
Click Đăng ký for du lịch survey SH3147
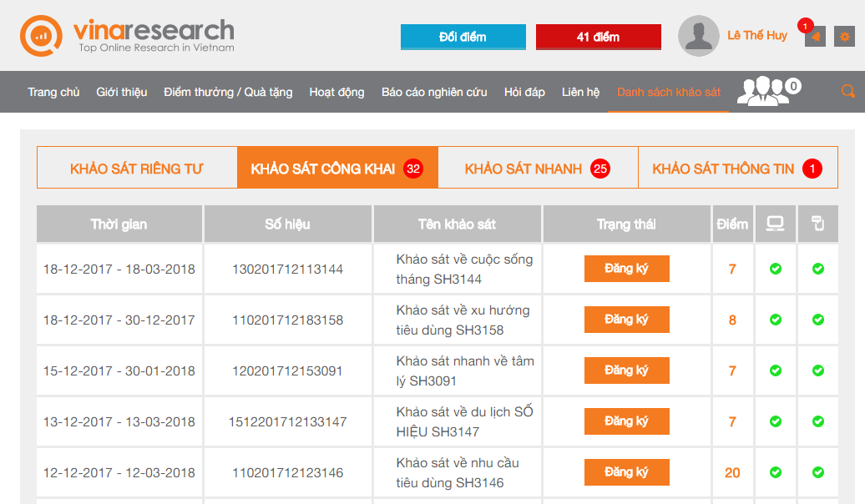[x=626, y=421]
